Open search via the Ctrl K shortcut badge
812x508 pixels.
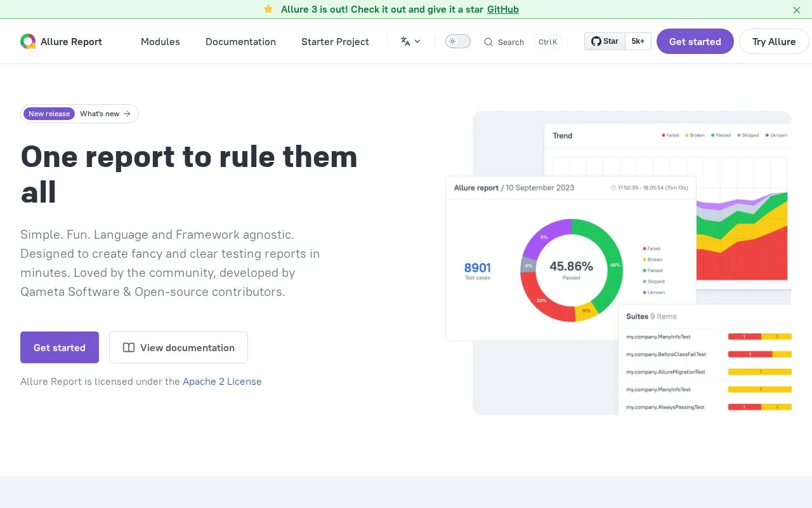click(548, 42)
